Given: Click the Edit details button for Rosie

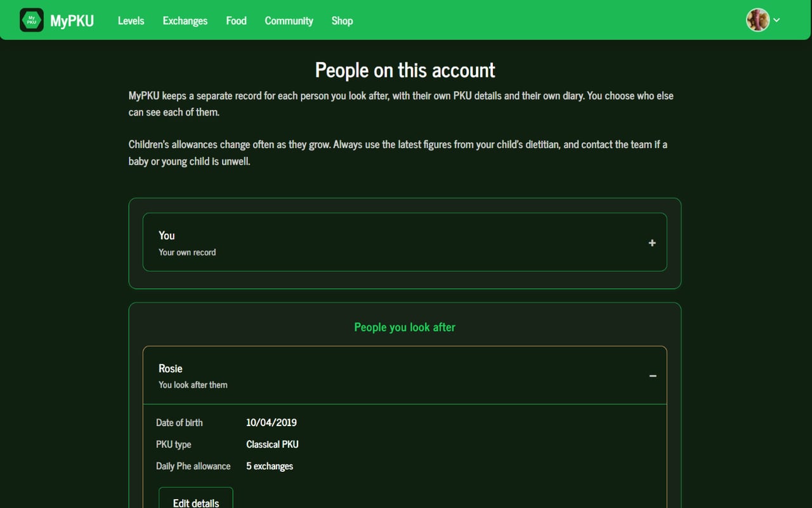Looking at the screenshot, I should tap(196, 499).
